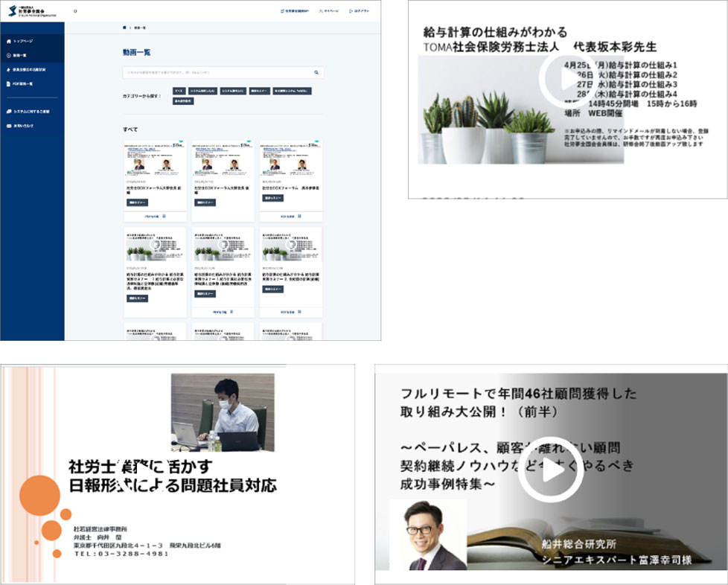Click the 船井総合研究所 caption text

tap(579, 543)
